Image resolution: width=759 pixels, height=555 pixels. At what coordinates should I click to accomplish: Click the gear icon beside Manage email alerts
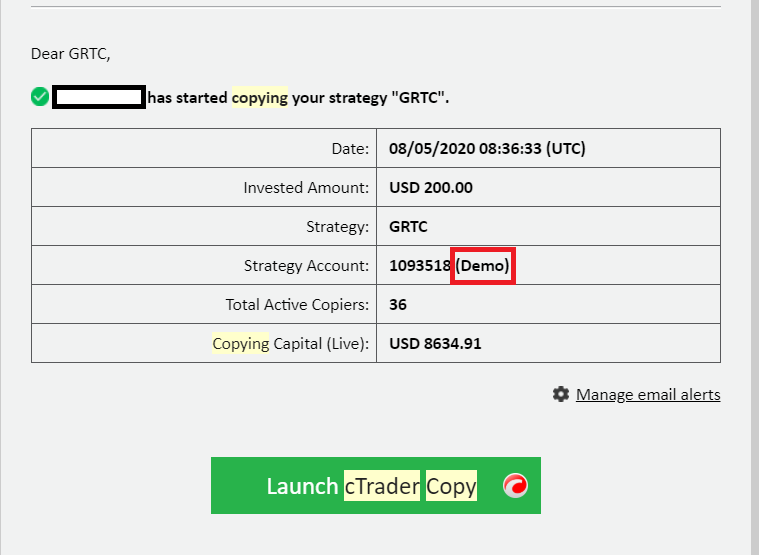pyautogui.click(x=561, y=394)
